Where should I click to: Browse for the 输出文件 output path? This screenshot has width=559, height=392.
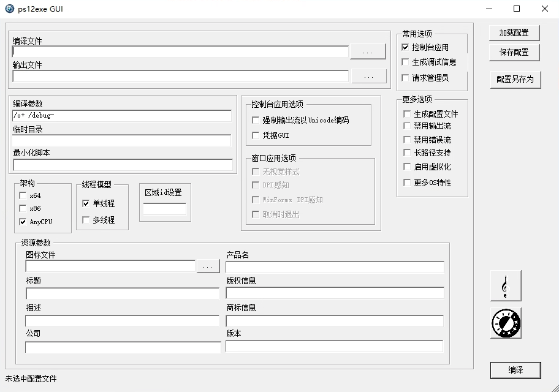368,77
